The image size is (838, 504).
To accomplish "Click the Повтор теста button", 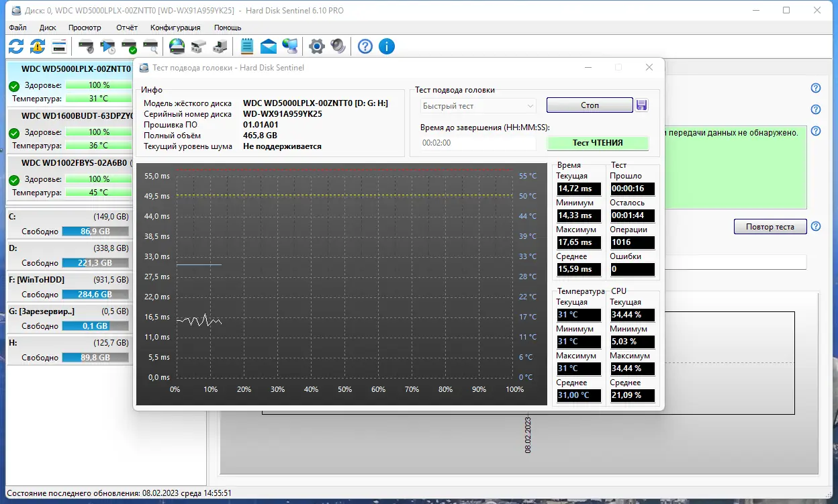I will (770, 227).
